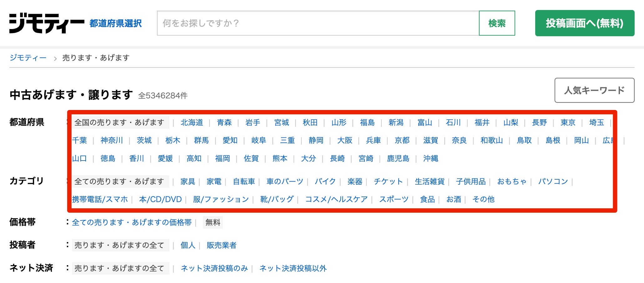Filter by 愛知 prefecture
The height and width of the screenshot is (283, 644).
[x=230, y=141]
